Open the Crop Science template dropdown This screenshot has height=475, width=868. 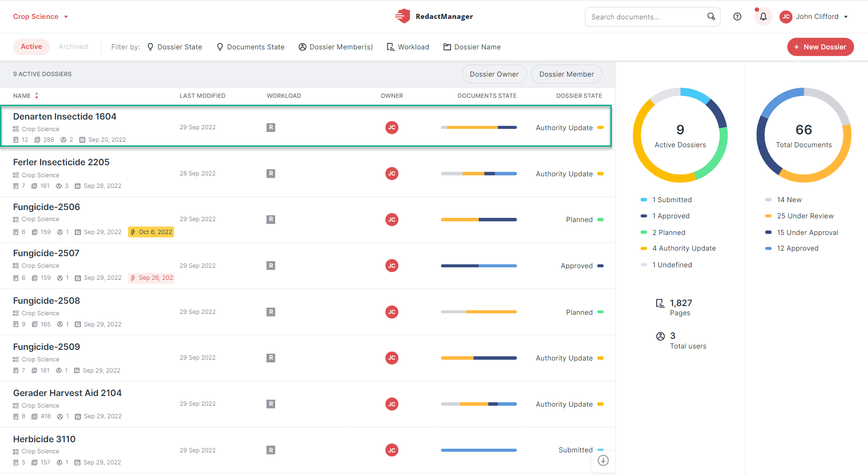pos(41,17)
